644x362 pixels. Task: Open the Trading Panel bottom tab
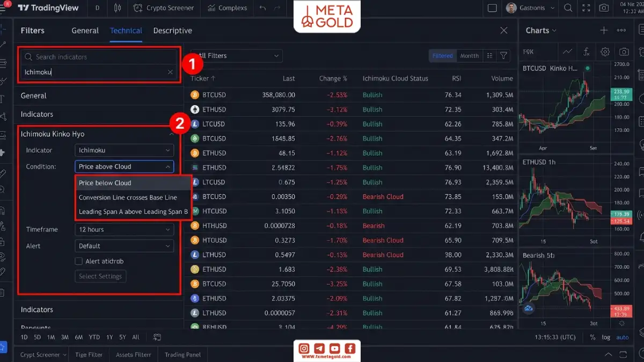(x=182, y=354)
